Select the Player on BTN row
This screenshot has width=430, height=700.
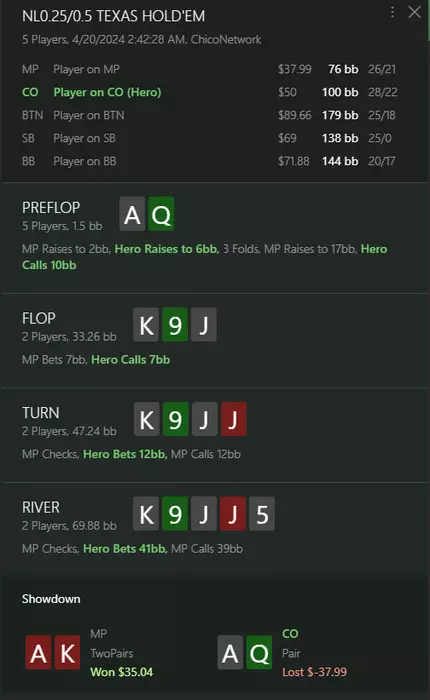(x=209, y=115)
